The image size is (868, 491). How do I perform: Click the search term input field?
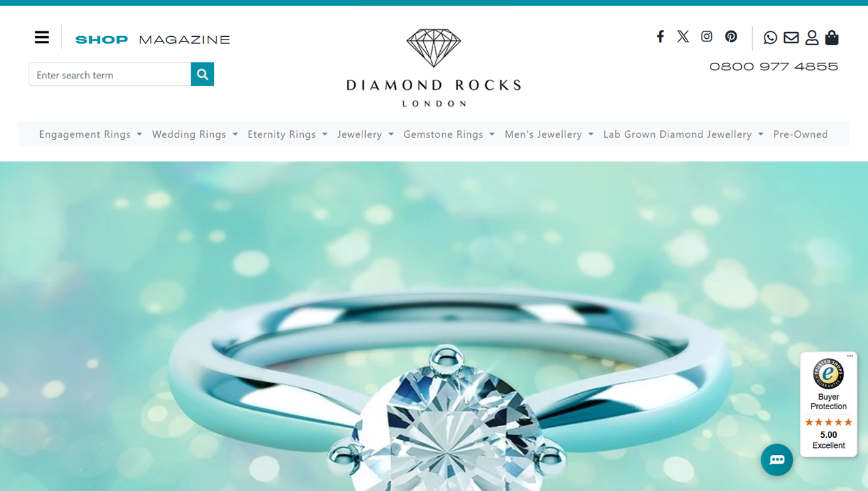click(110, 74)
